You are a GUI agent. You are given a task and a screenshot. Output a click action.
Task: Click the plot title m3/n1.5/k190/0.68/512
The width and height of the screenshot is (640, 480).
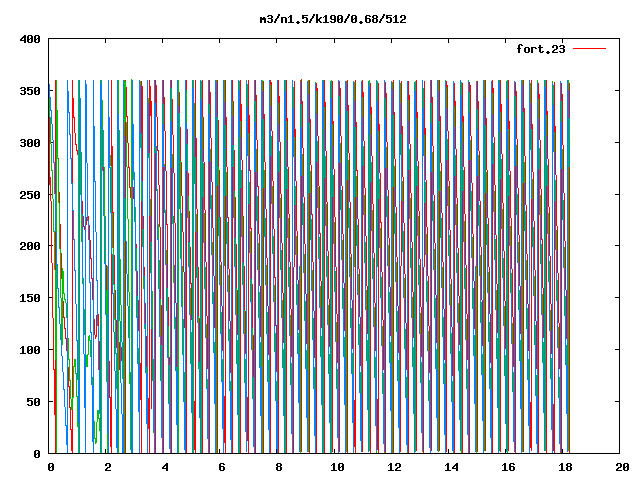333,19
